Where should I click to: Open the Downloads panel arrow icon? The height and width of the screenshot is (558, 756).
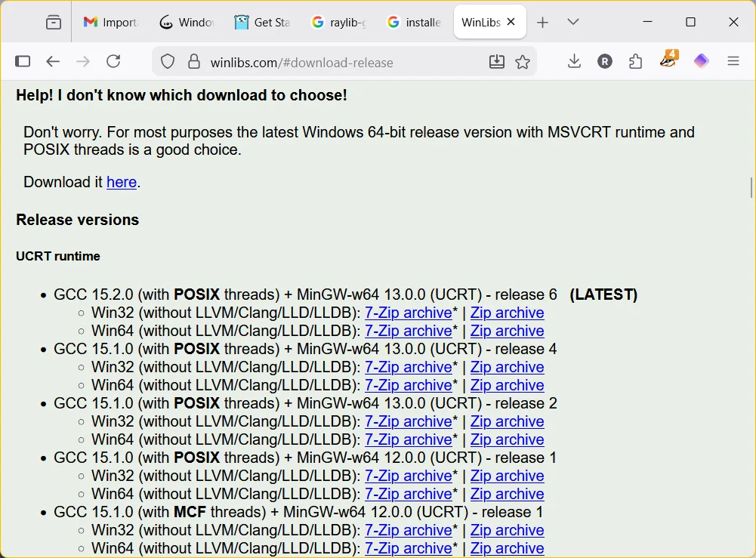(x=574, y=60)
